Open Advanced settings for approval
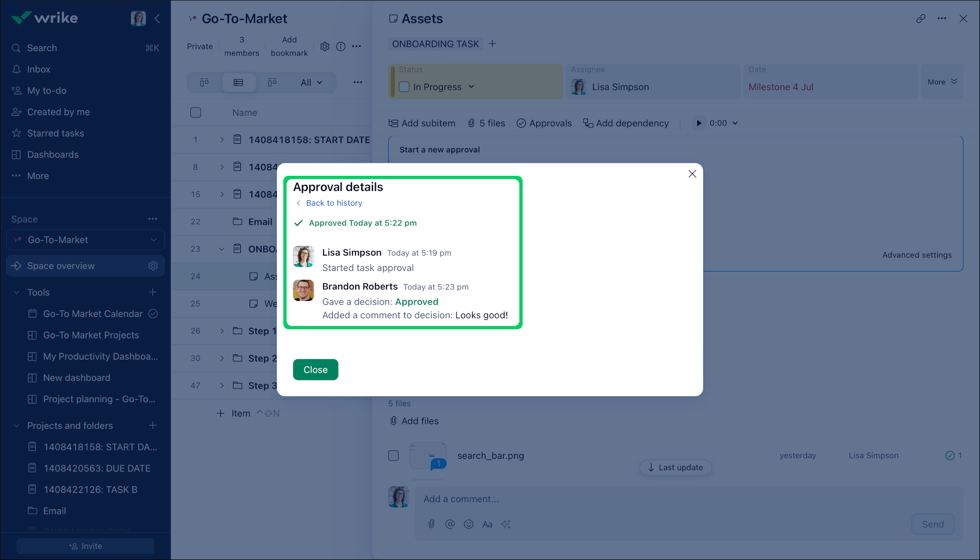This screenshot has height=560, width=980. pos(917,255)
